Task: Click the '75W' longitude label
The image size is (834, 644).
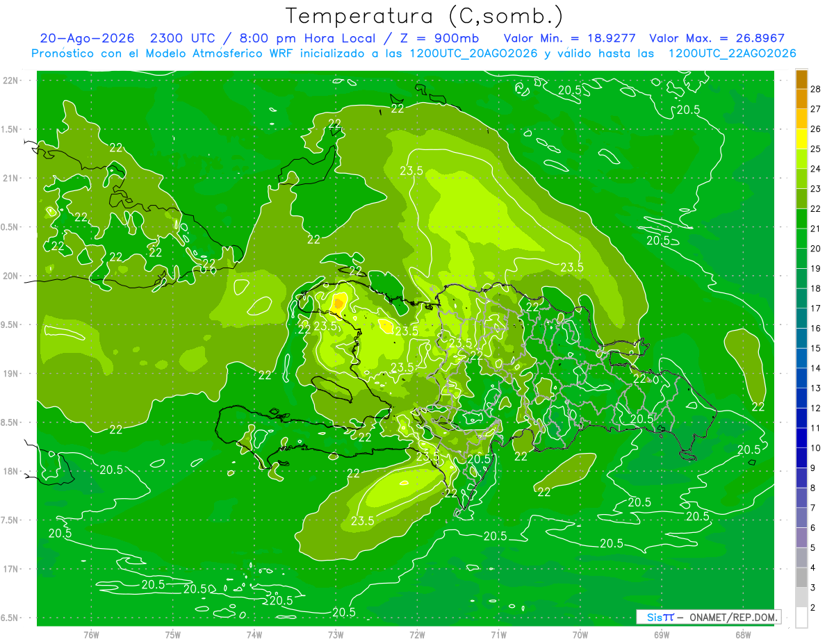Action: click(173, 634)
